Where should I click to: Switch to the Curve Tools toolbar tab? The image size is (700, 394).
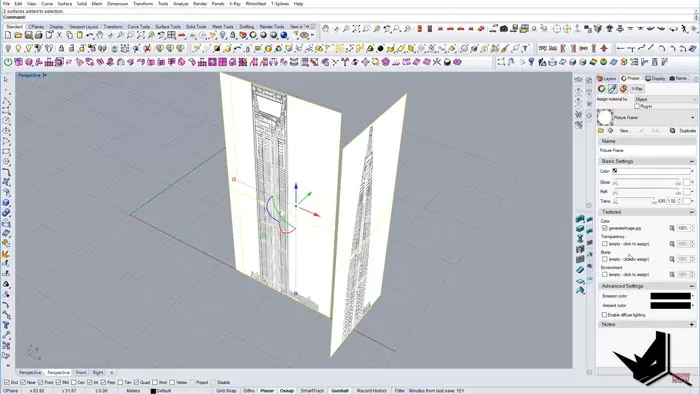138,27
